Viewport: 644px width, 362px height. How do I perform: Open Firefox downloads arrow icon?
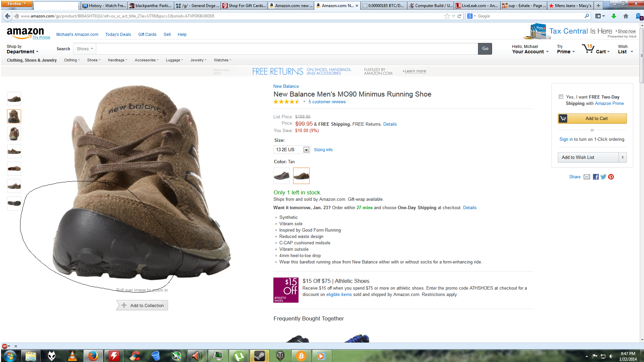click(x=613, y=16)
